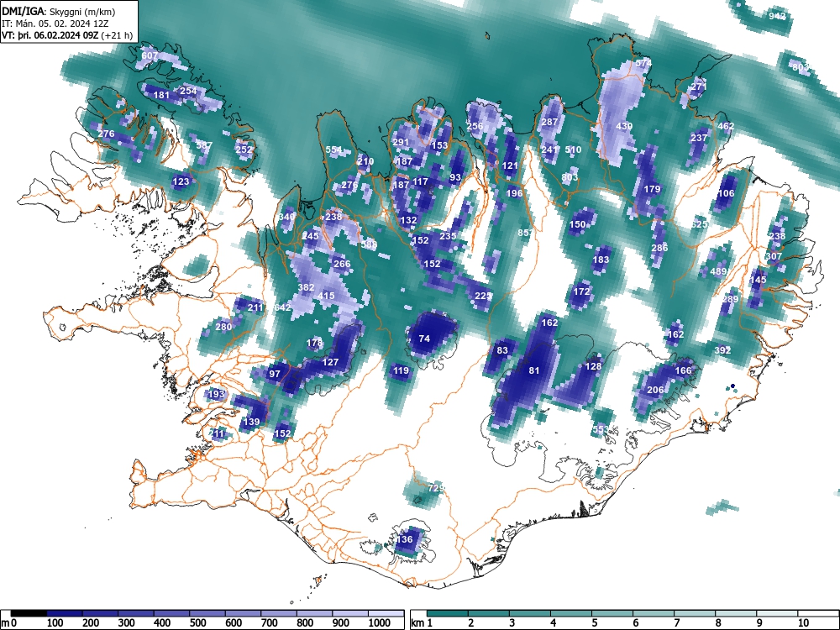Viewport: 840px width, 630px height.
Task: Click the visibility value '93' on the map
Action: (455, 177)
